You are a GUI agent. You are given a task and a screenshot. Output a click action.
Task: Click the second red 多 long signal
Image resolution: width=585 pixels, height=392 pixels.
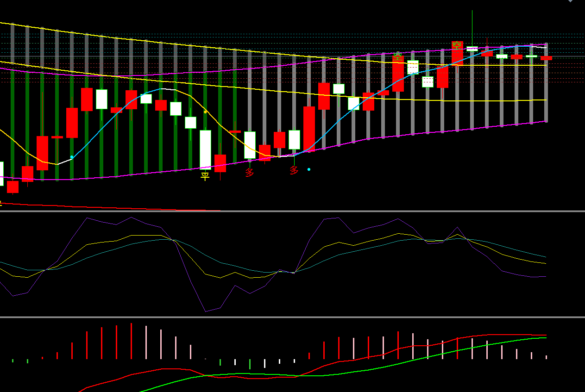click(294, 170)
